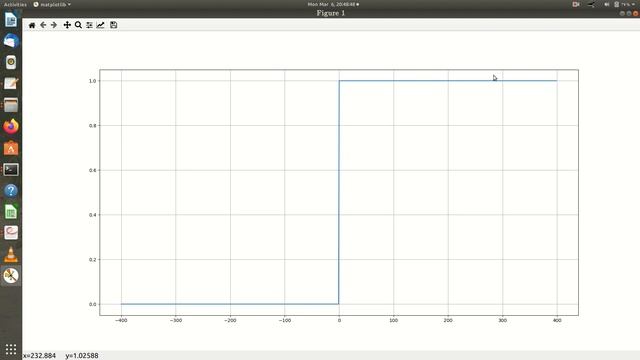Focus the matplotlib figure icon in dock
The height and width of the screenshot is (360, 640).
(x=11, y=276)
